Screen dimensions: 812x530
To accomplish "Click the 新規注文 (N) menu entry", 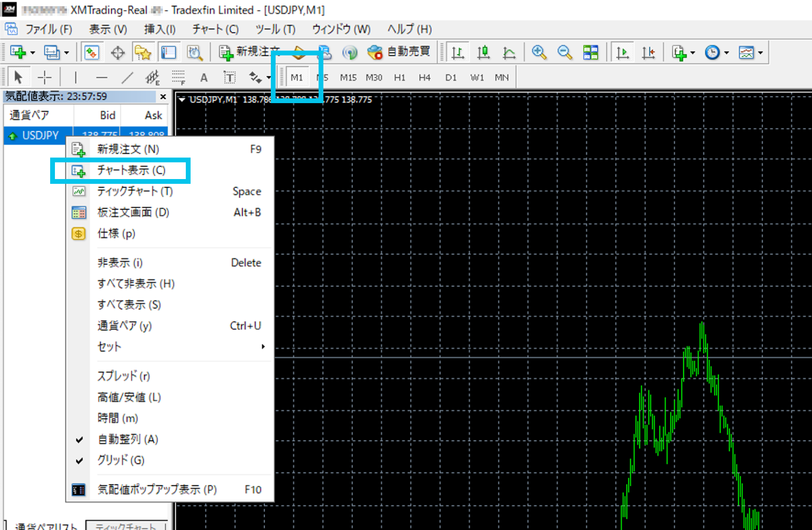I will coord(128,149).
